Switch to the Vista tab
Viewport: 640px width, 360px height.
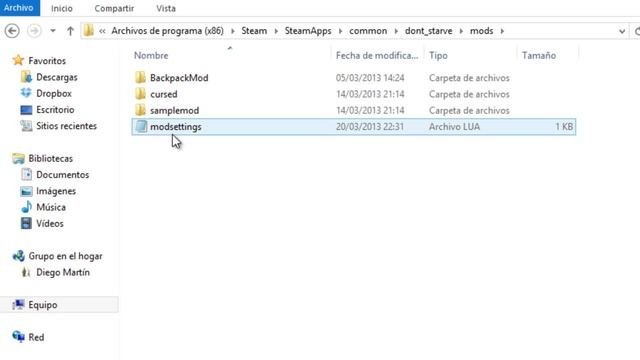point(166,8)
